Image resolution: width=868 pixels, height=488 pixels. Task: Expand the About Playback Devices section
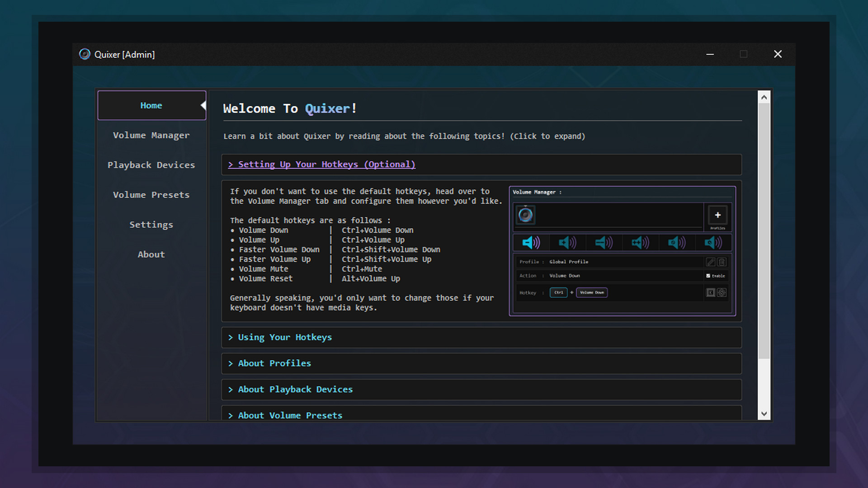(295, 389)
